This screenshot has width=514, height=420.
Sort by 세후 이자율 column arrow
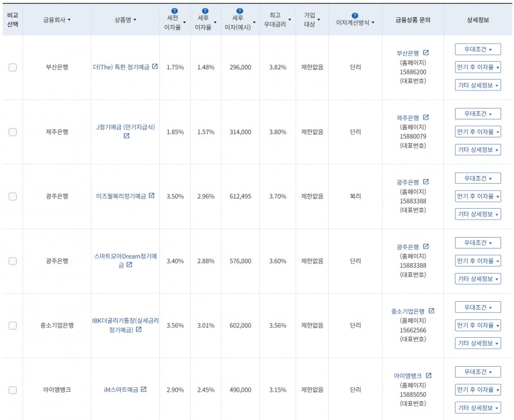(215, 22)
